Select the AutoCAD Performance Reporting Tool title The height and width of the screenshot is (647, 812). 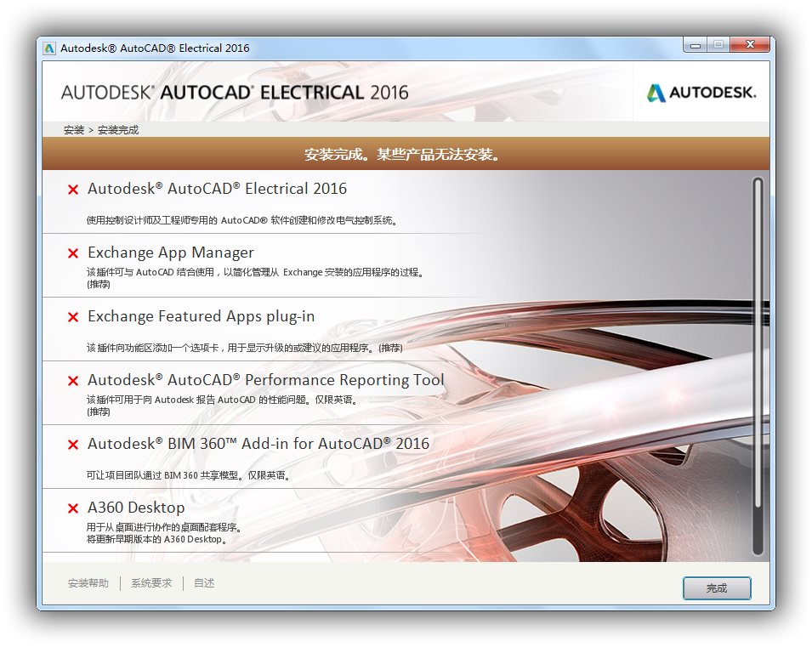tap(265, 380)
